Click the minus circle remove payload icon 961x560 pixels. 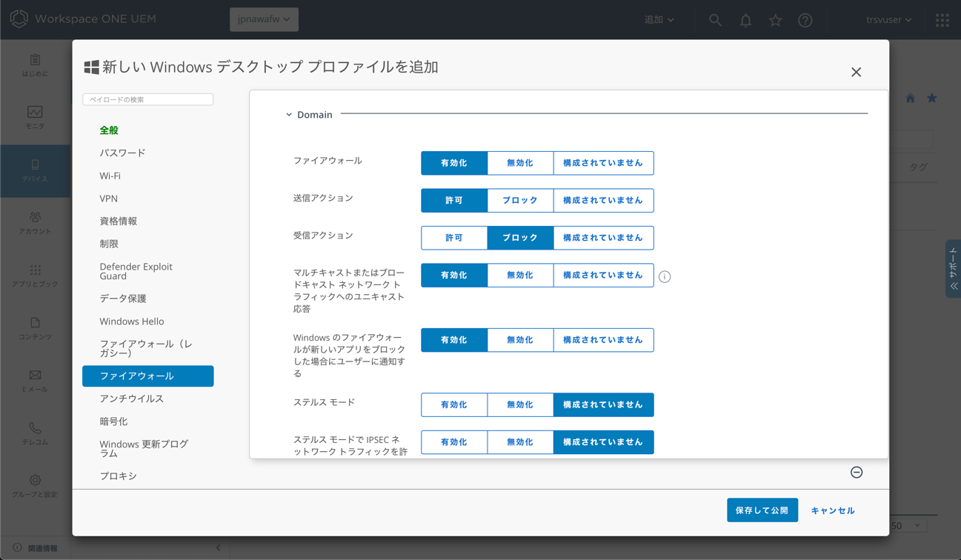coord(857,473)
